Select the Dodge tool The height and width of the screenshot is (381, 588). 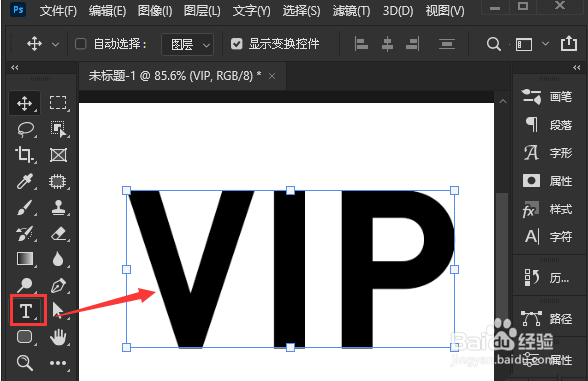25,285
